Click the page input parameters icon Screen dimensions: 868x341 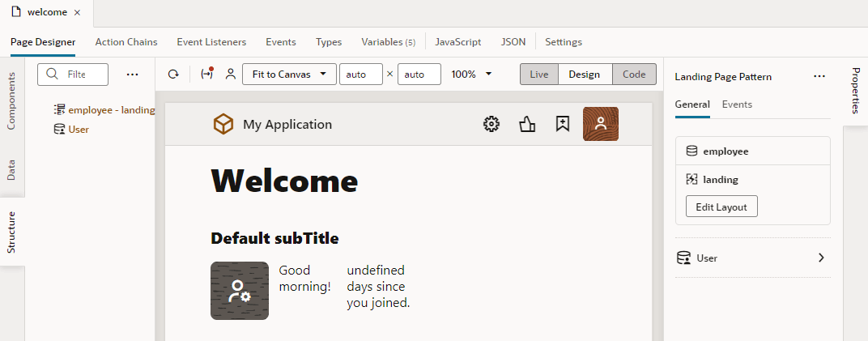206,74
